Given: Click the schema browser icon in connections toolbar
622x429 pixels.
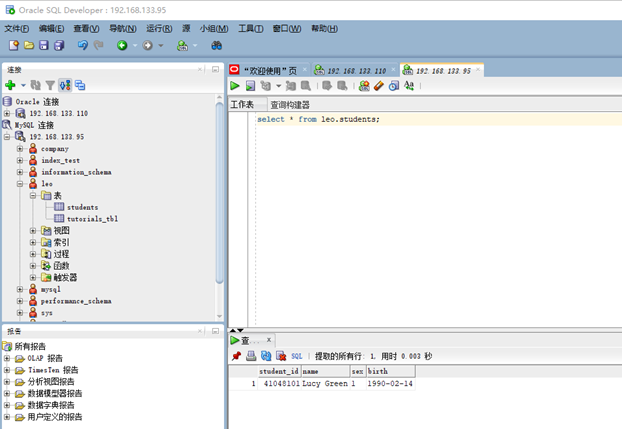Looking at the screenshot, I should click(x=80, y=85).
